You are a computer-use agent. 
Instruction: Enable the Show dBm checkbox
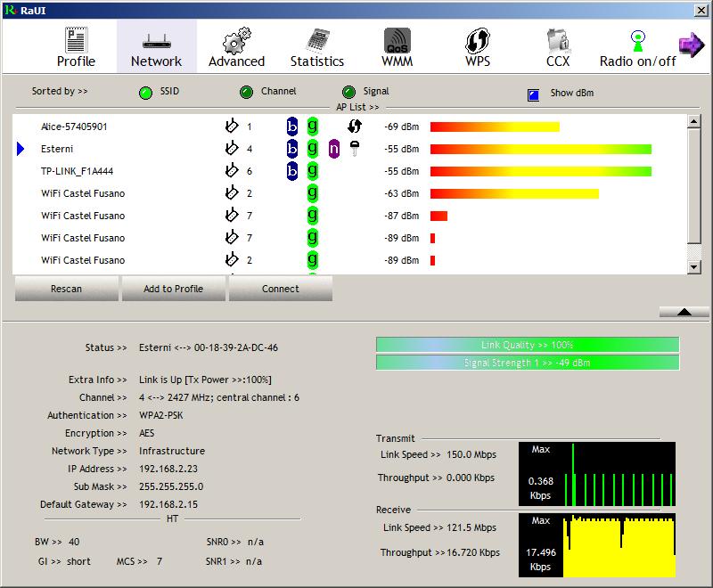point(534,93)
